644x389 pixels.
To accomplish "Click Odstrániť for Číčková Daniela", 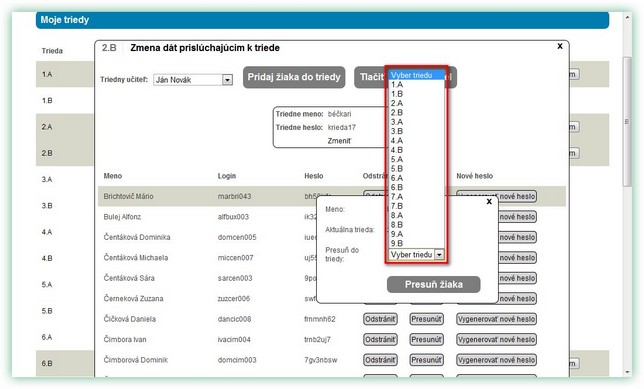I will [x=380, y=319].
